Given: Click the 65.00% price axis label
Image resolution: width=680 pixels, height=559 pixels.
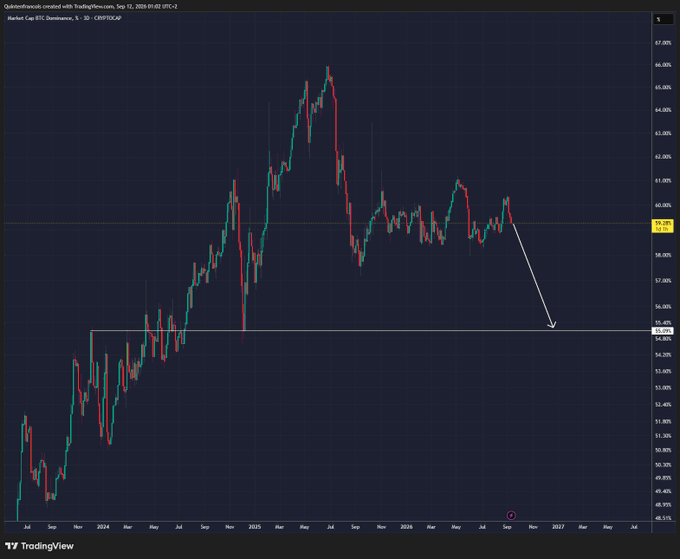Looking at the screenshot, I should (663, 88).
